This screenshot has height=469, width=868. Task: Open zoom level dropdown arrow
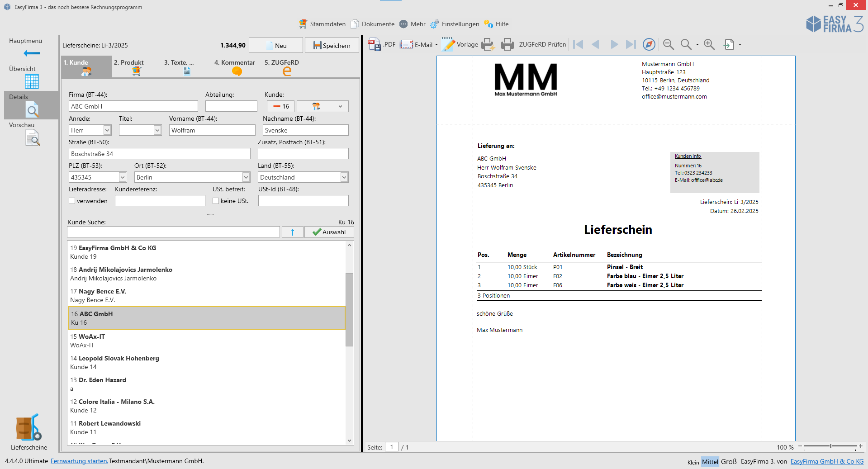tap(697, 45)
